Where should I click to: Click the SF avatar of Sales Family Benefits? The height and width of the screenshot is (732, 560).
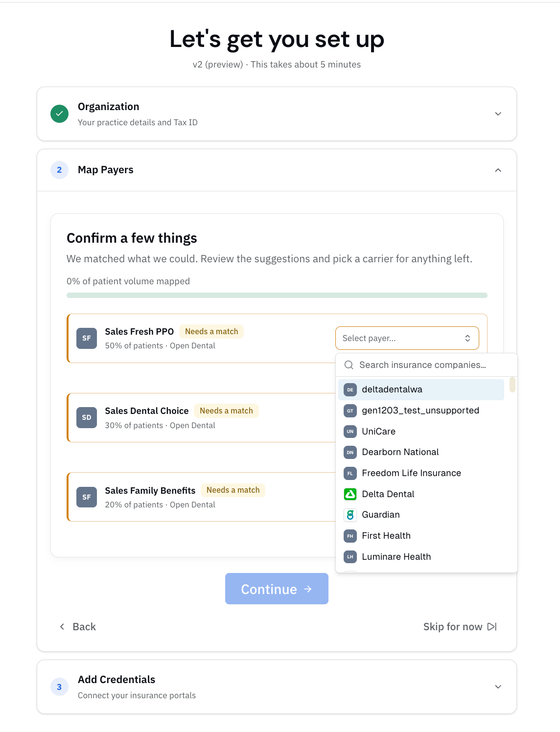pos(87,497)
